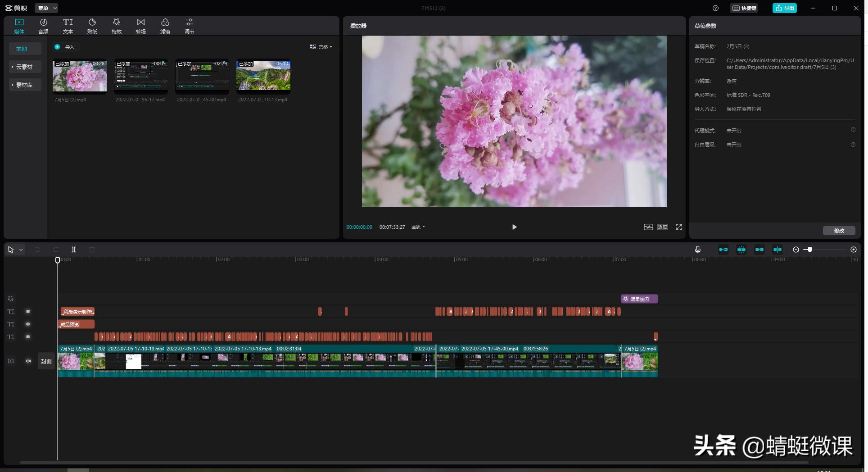868x472 pixels.
Task: Click the zoom out timeline icon
Action: (796, 250)
